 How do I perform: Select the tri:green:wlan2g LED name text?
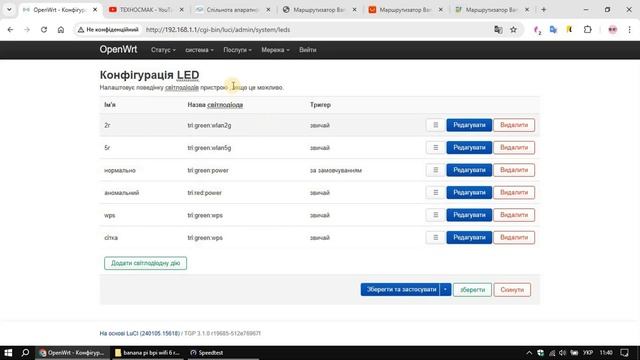tap(209, 125)
